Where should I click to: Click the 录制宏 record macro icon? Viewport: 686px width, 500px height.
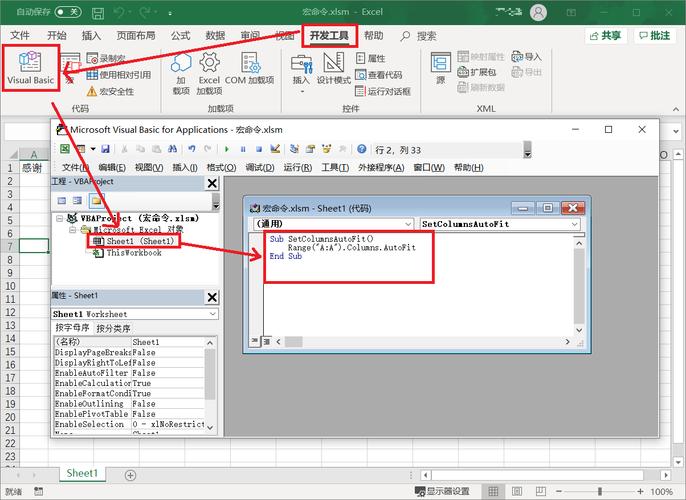92,58
